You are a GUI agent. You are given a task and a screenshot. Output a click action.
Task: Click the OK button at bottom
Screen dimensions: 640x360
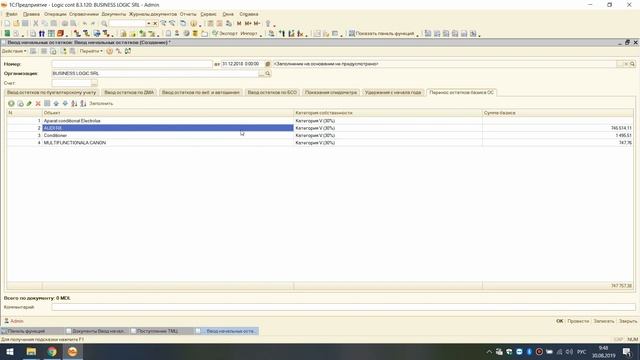tap(560, 321)
